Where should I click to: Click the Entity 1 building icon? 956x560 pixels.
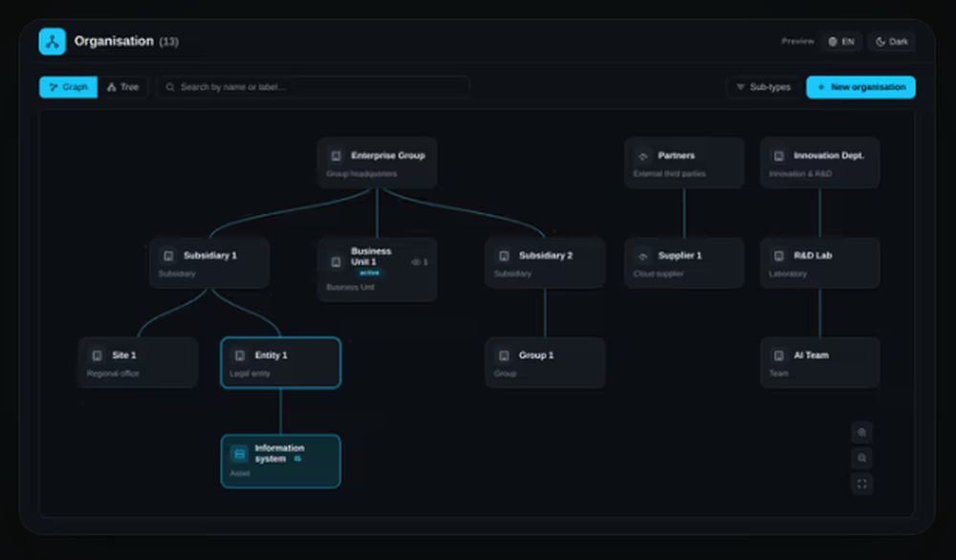(x=240, y=355)
